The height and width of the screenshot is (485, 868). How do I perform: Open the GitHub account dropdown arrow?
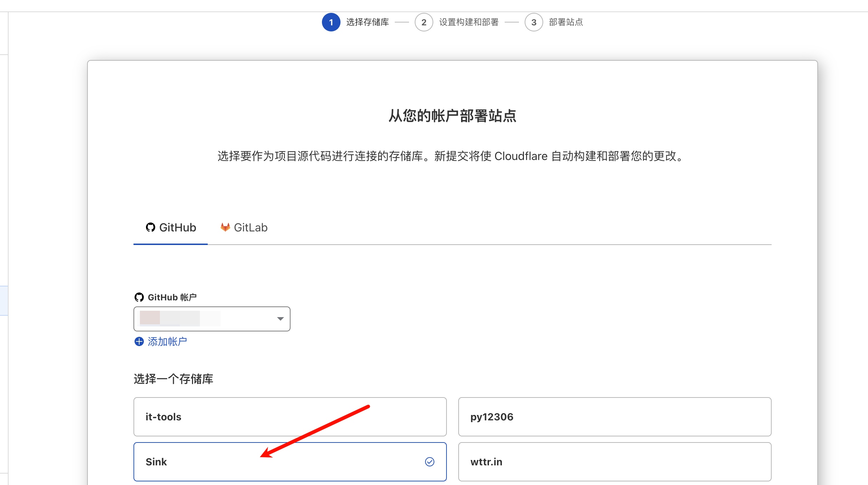281,319
